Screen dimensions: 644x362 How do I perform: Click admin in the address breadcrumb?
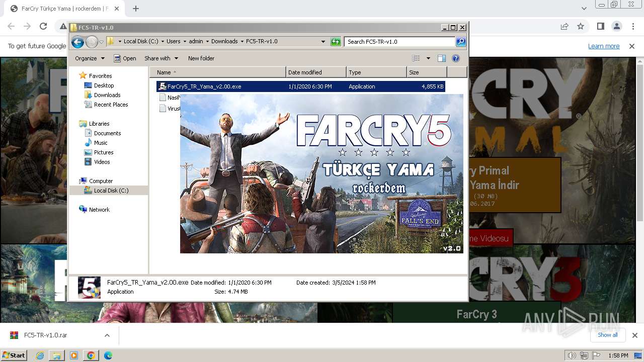[x=196, y=42]
